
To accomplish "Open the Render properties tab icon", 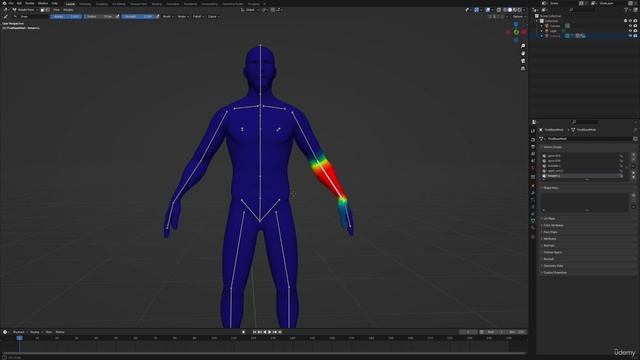I will pos(533,140).
